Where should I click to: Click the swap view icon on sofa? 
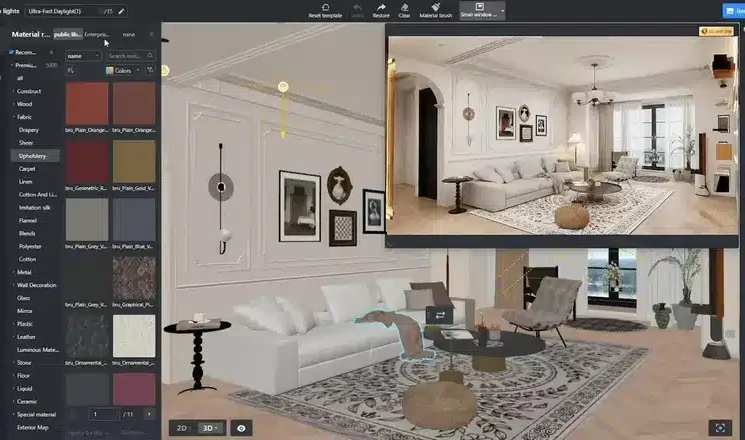tap(439, 314)
